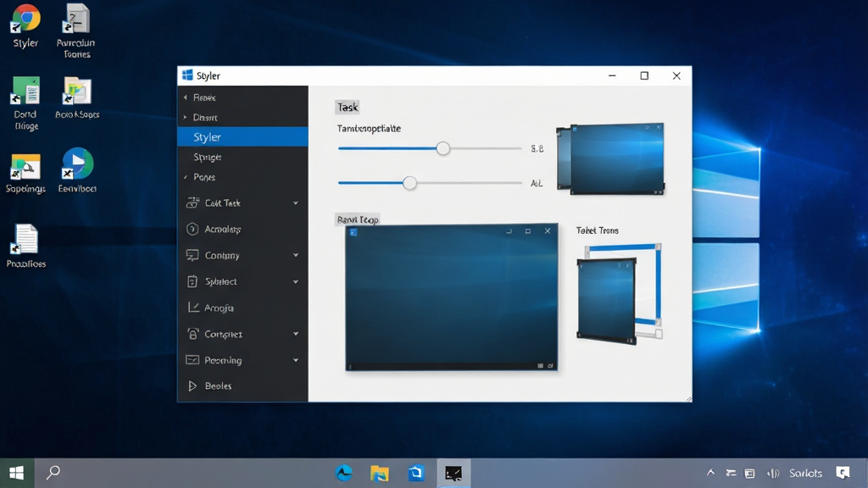Click the lower slider handle

coord(409,183)
